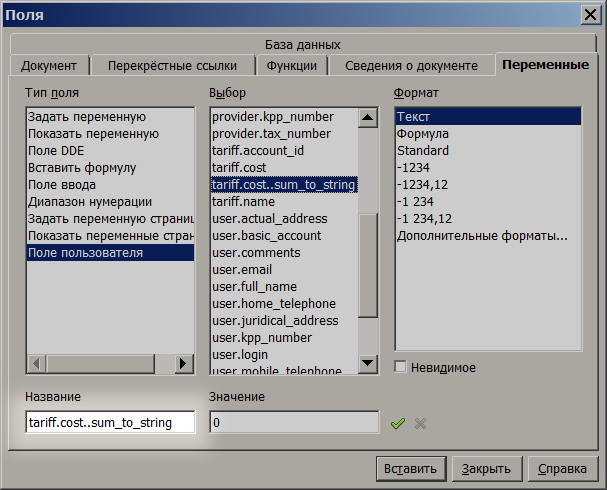Click the Вставить button
The width and height of the screenshot is (607, 490).
(410, 469)
